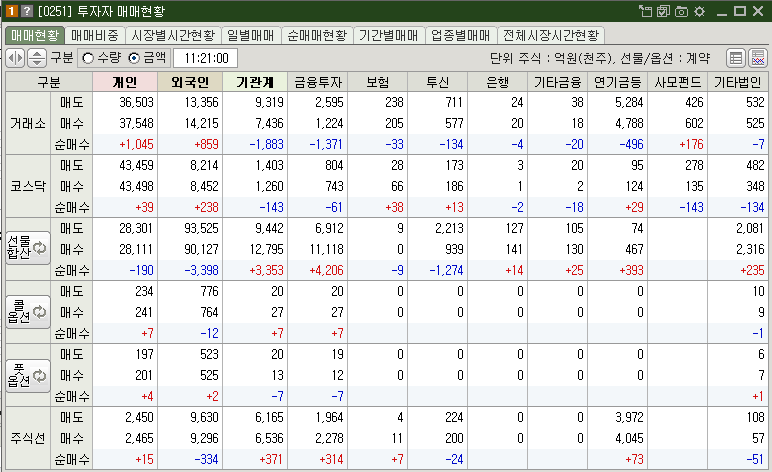The height and width of the screenshot is (472, 772).
Task: Click the orange '1' screen number icon
Action: 11,11
